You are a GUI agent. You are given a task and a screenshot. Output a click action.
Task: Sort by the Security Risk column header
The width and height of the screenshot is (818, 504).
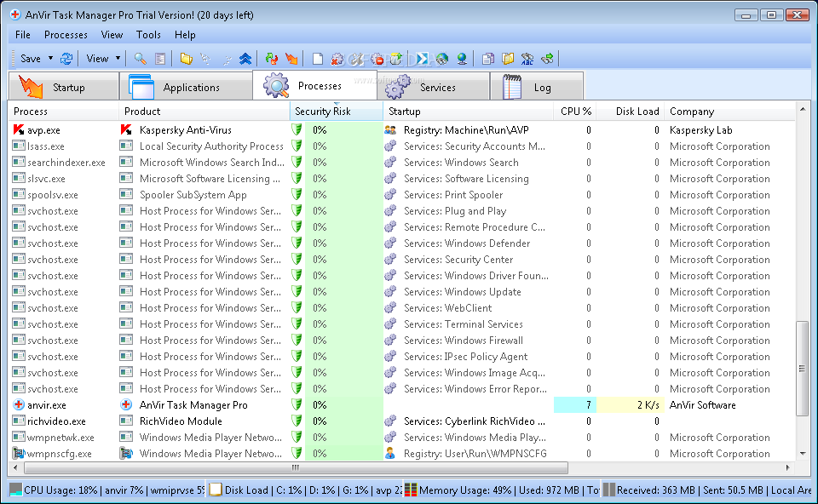337,111
